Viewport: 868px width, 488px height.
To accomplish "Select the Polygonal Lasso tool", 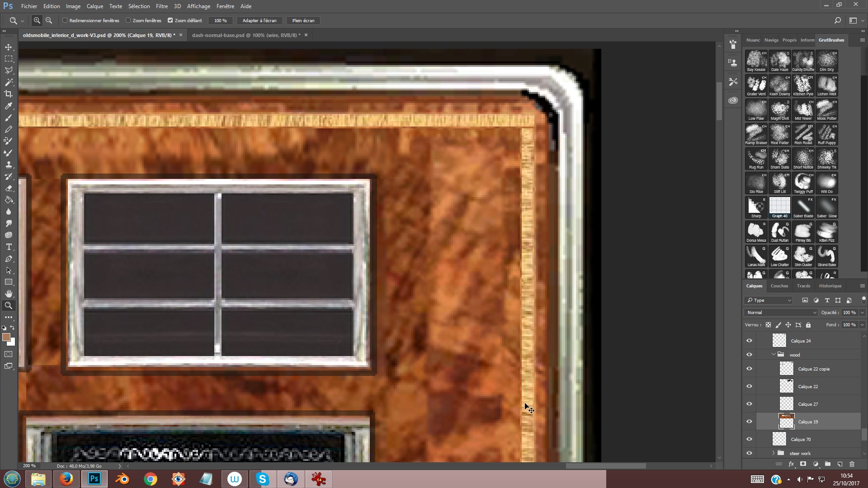I will pyautogui.click(x=9, y=70).
